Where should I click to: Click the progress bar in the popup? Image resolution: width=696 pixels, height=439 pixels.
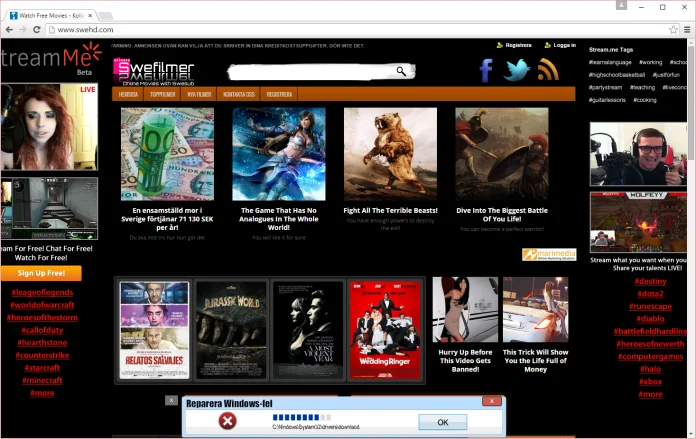(301, 417)
